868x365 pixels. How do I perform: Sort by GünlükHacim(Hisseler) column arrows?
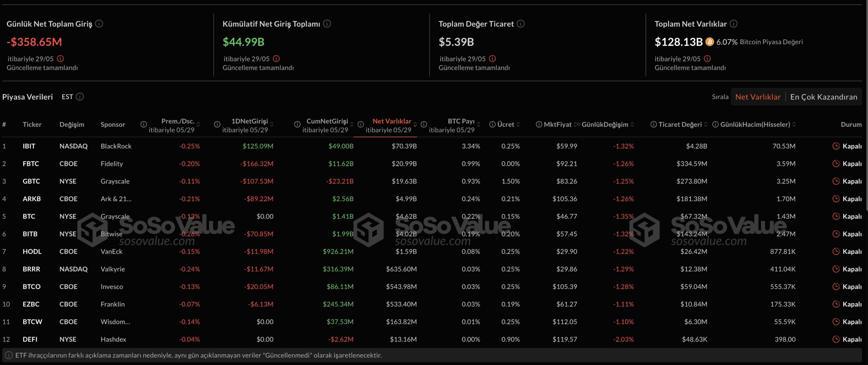(794, 124)
